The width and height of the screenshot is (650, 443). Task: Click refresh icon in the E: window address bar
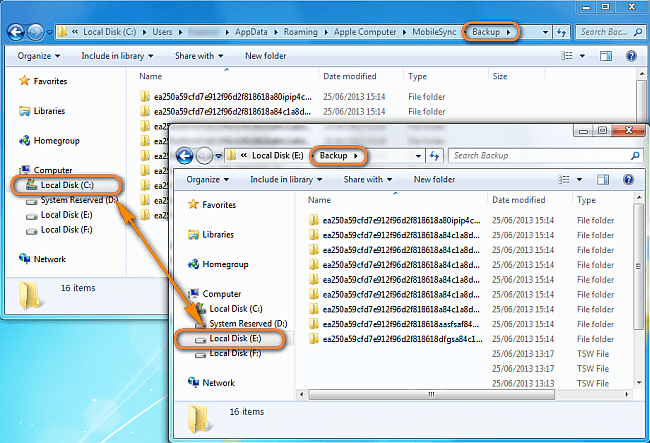coord(434,156)
